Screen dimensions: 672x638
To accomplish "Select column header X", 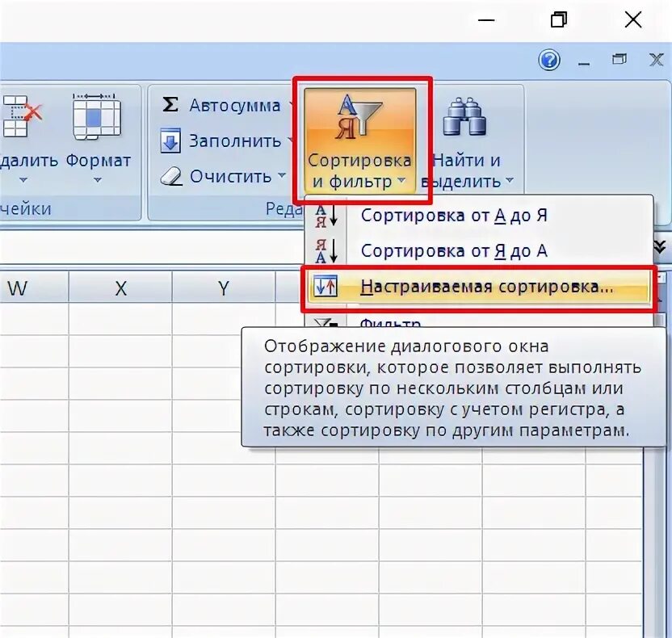I will pyautogui.click(x=121, y=288).
